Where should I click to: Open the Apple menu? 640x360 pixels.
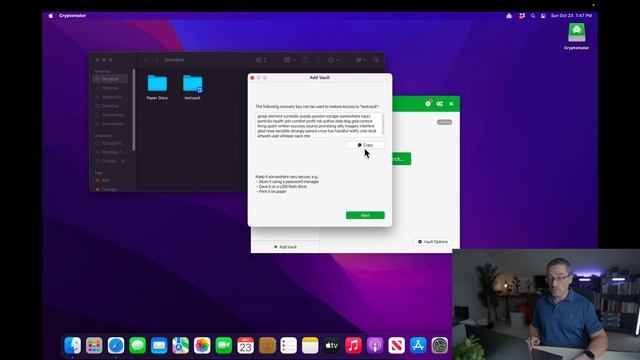click(x=51, y=16)
